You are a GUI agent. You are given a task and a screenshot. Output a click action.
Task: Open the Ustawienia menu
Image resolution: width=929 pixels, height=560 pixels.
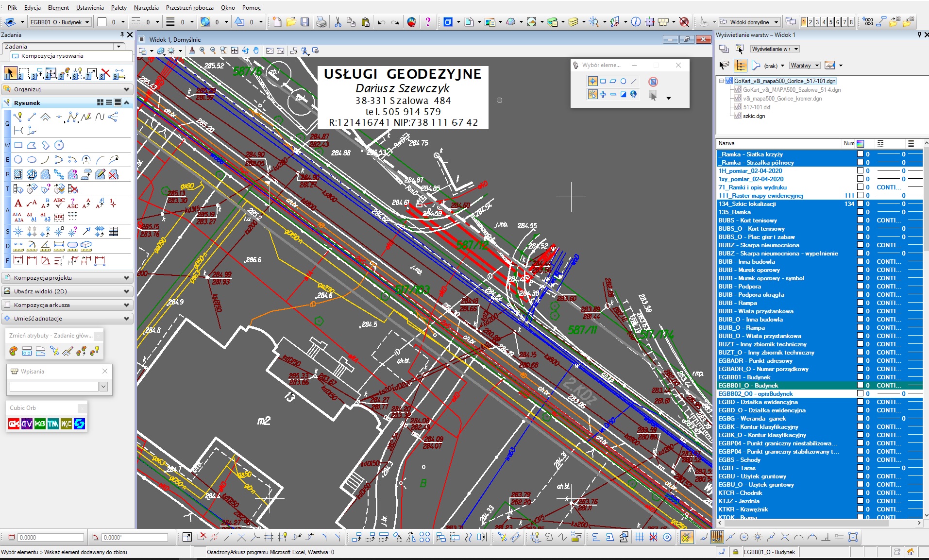90,8
